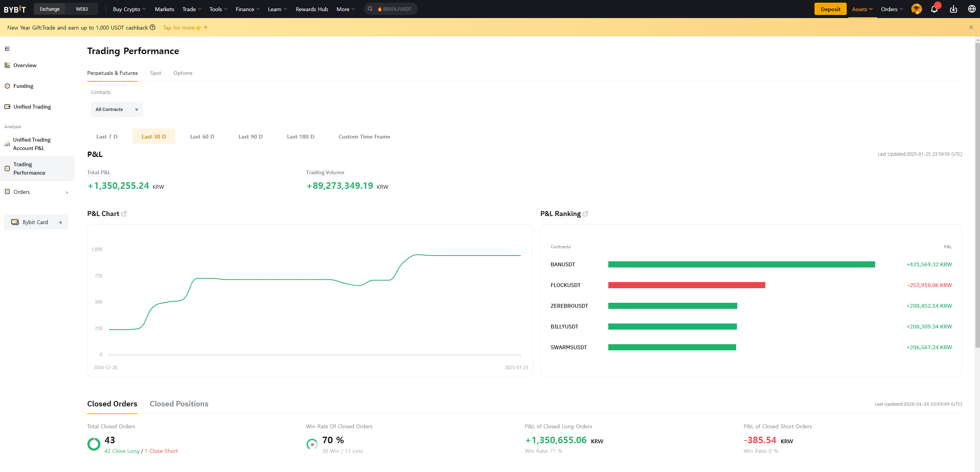Click the Unified Trading sidebar icon
Viewport: 980px width, 472px height.
[7, 107]
